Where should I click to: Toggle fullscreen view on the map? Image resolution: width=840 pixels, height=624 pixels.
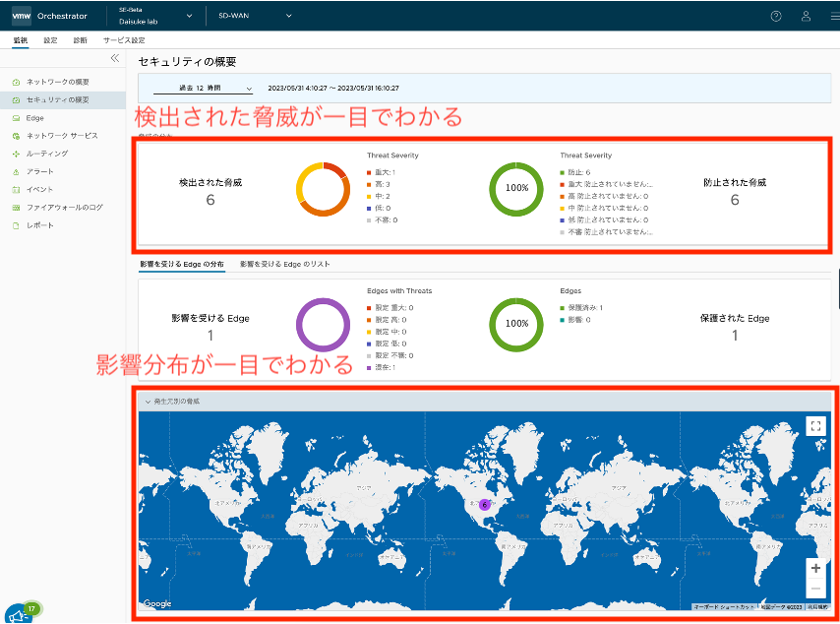[813, 425]
